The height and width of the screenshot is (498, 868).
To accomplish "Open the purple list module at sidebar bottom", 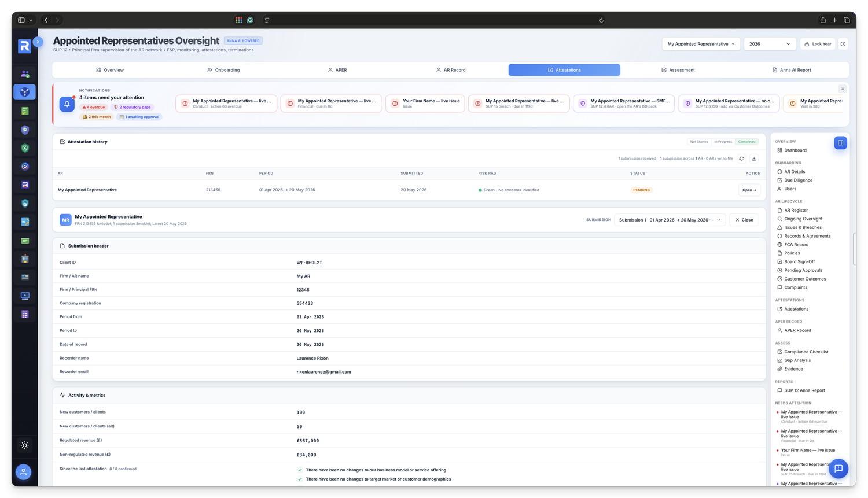I will (x=25, y=314).
